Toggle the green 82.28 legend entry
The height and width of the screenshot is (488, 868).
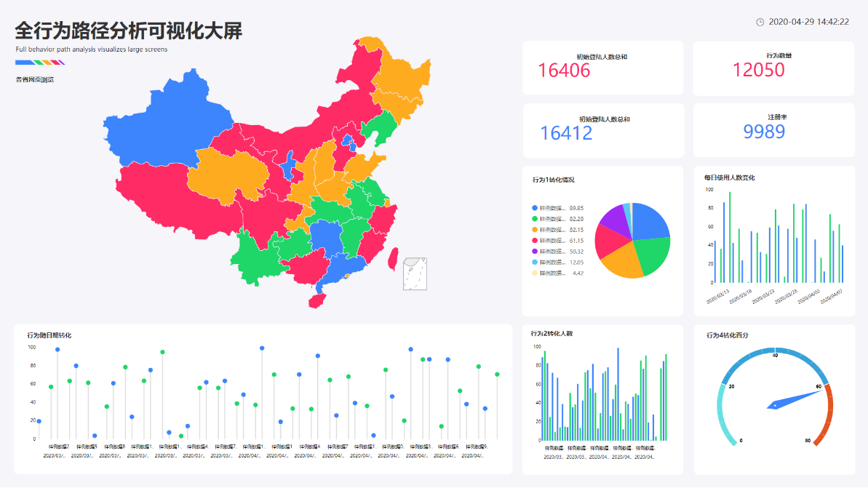[x=557, y=219]
